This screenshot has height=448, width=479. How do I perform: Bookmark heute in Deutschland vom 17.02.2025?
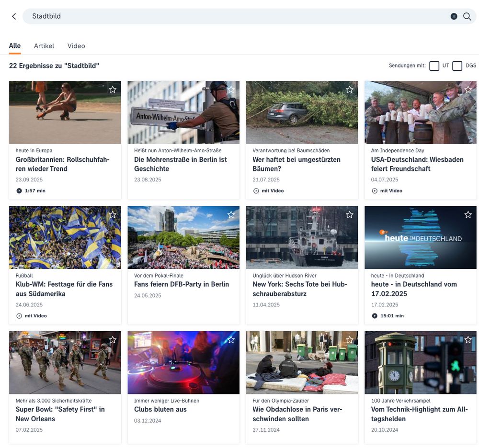[468, 214]
